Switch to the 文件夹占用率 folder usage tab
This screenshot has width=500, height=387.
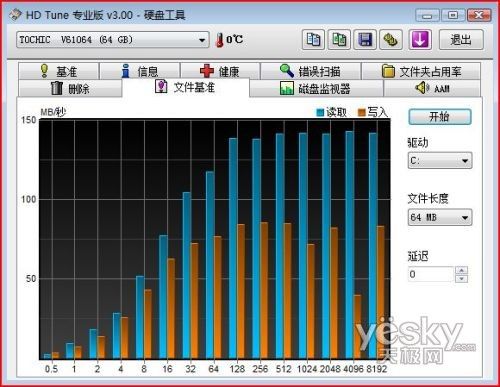point(421,71)
